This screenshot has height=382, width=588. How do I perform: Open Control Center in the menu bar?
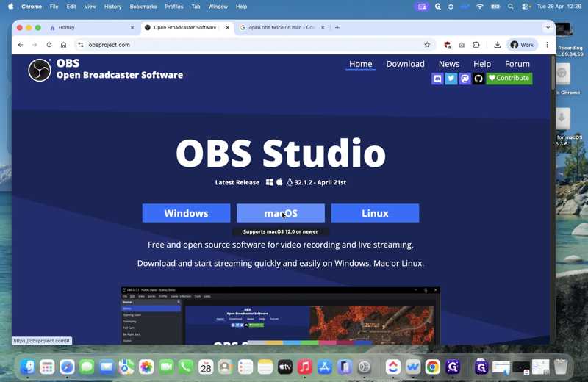click(x=526, y=7)
